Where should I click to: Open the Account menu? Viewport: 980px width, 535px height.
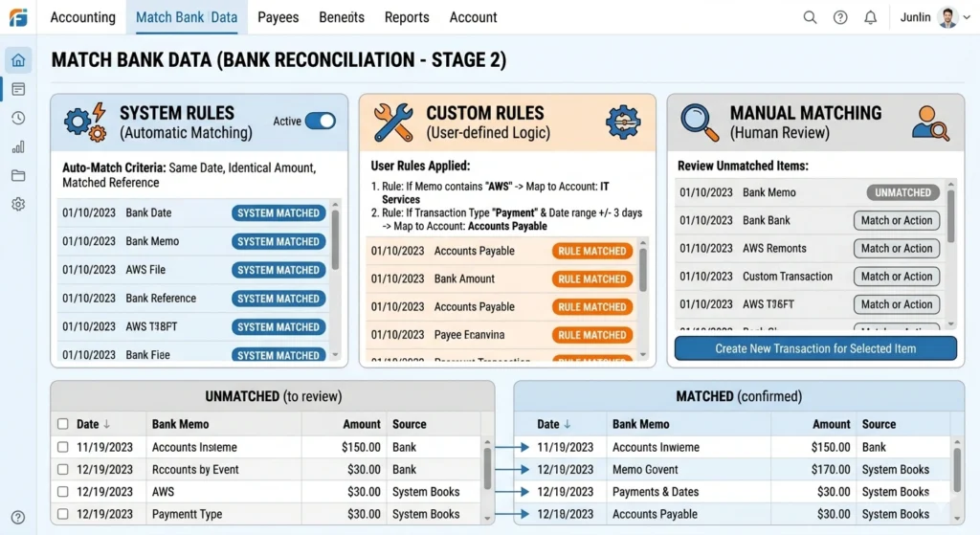click(x=473, y=17)
